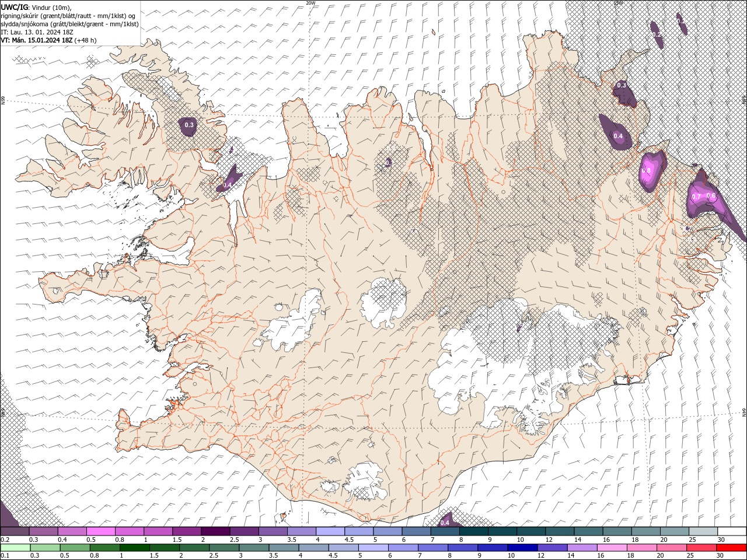The image size is (747, 560).
Task: Click the 0.4 label on the northwest fjord patch
Action: click(228, 184)
